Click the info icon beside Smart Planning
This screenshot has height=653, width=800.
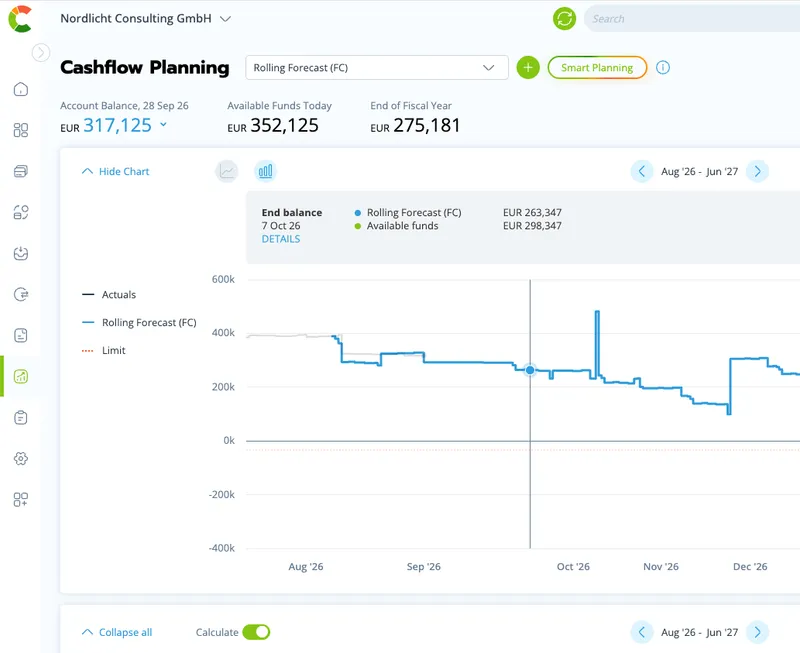pos(663,67)
